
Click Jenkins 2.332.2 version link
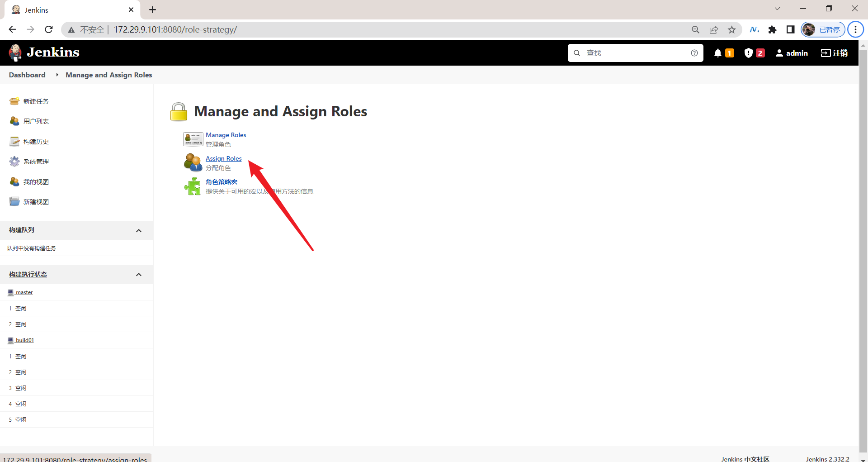(x=828, y=459)
